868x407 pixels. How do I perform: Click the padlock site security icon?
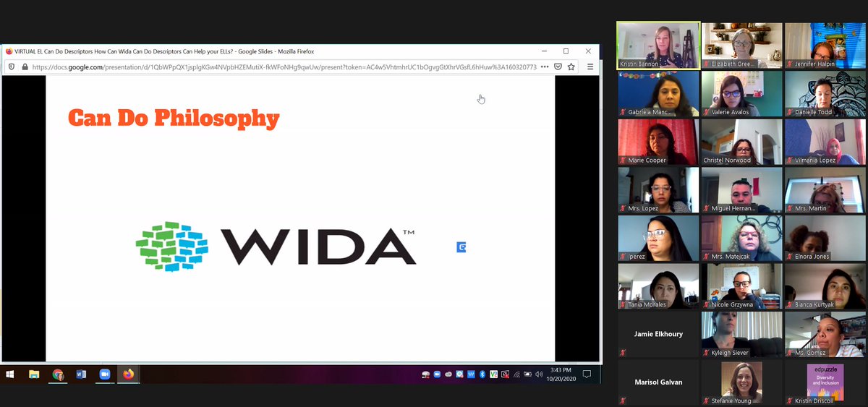[25, 67]
